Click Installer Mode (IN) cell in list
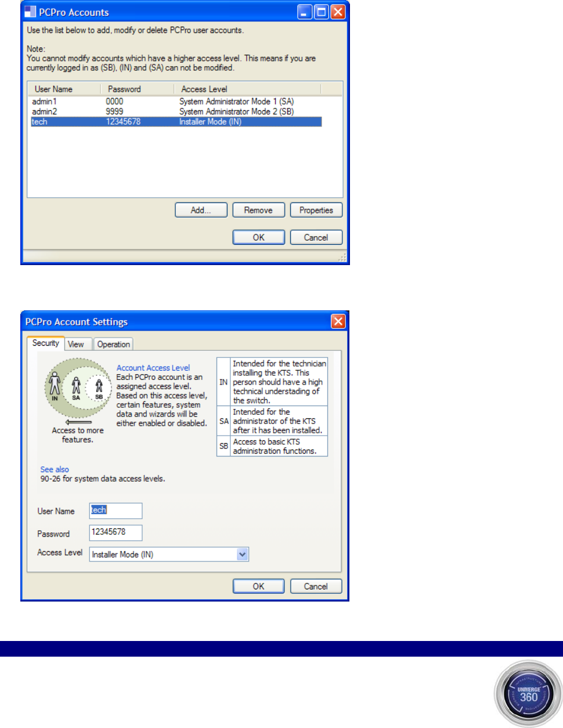 coord(210,121)
